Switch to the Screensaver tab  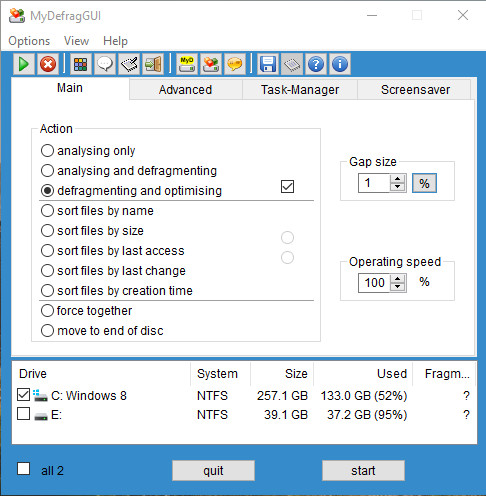[x=415, y=90]
